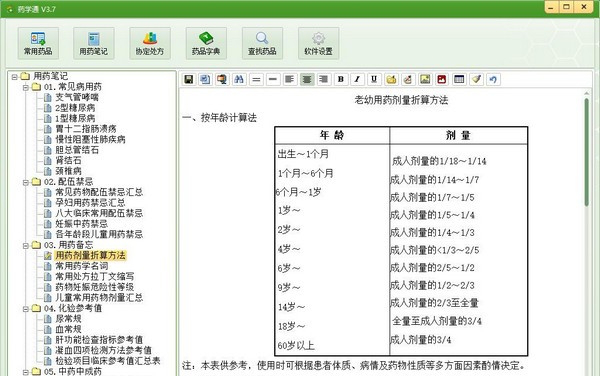Click the monitor preview toolbar icon
Image resolution: width=600 pixels, height=391 pixels.
[x=222, y=79]
